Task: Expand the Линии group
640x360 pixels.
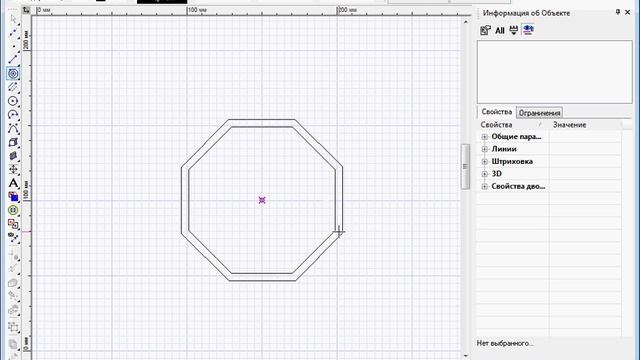Action: 484,149
